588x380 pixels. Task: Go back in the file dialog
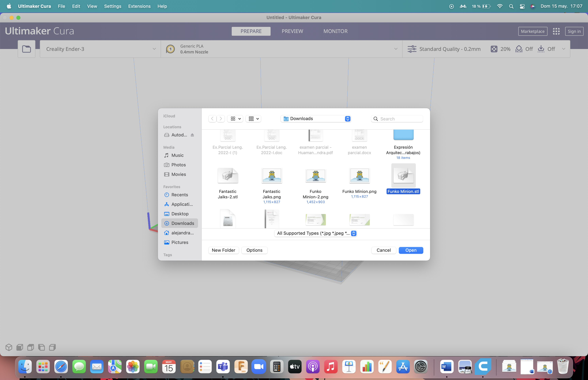coord(212,119)
